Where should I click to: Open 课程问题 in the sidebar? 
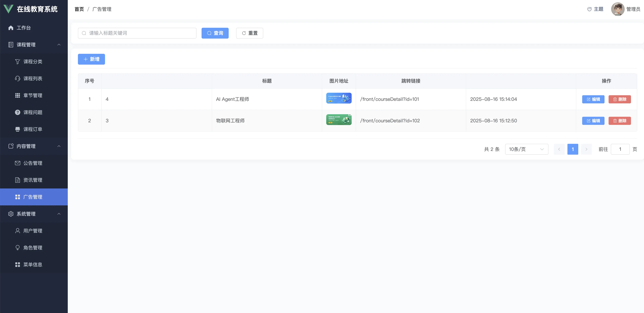click(33, 112)
